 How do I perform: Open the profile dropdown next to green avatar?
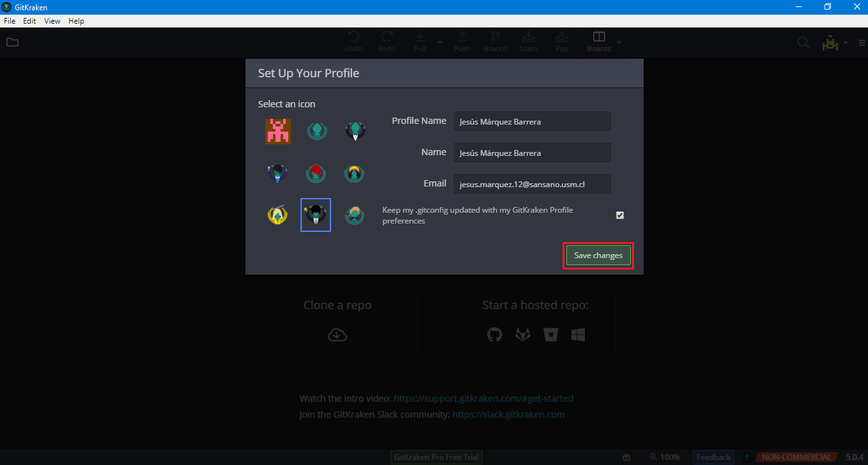point(846,43)
